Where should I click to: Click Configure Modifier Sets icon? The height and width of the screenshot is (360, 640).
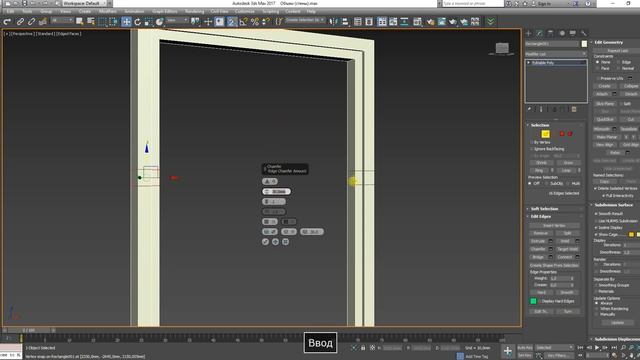coord(574,109)
